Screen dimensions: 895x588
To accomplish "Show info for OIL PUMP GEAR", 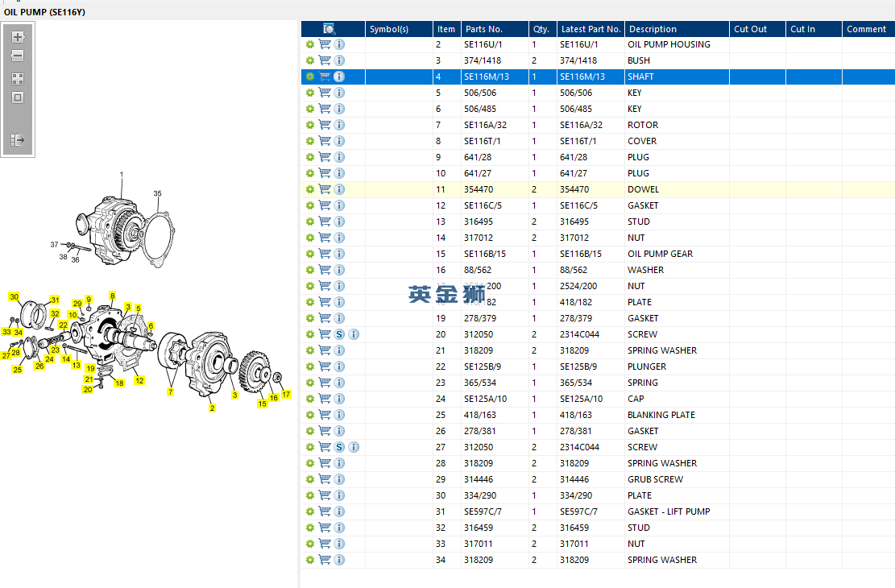I will click(339, 254).
